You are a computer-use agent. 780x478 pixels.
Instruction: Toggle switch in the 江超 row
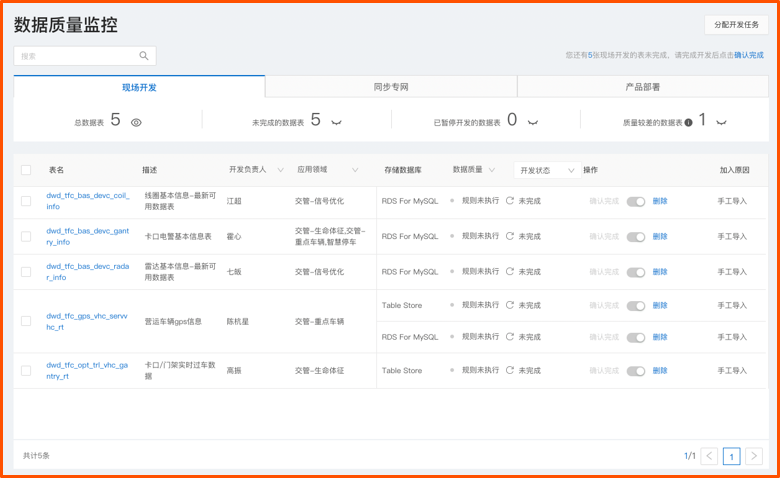(x=636, y=201)
